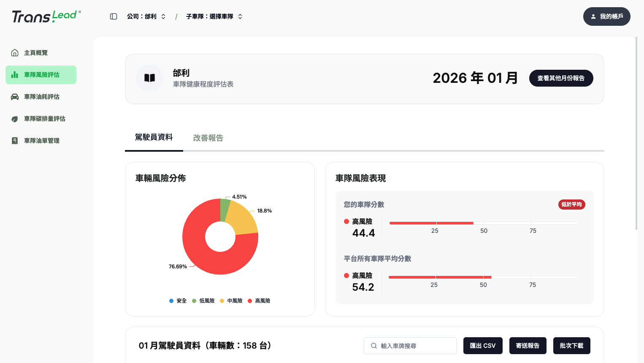Open the 子車隊：選擇車隊 dropdown
This screenshot has width=644, height=363.
point(214,16)
